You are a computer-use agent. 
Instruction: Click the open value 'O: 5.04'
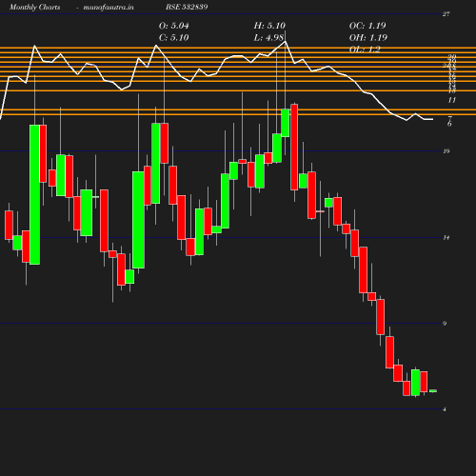(173, 26)
